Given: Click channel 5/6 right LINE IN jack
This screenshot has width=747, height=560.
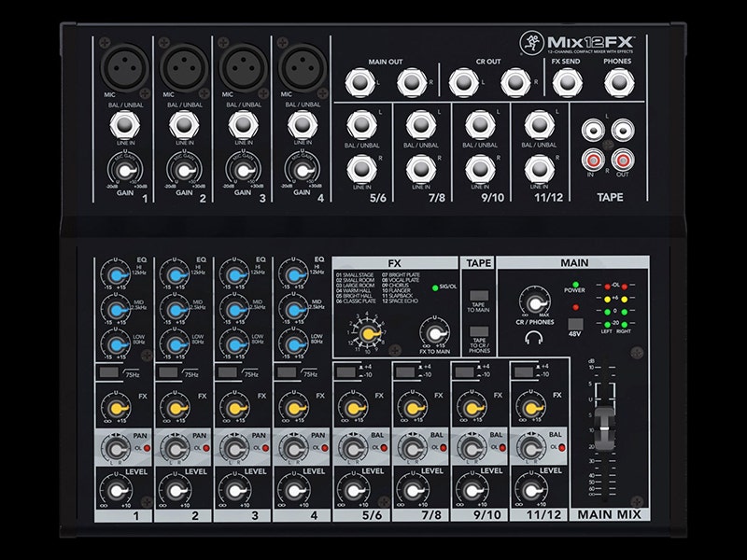Looking at the screenshot, I should (x=361, y=169).
